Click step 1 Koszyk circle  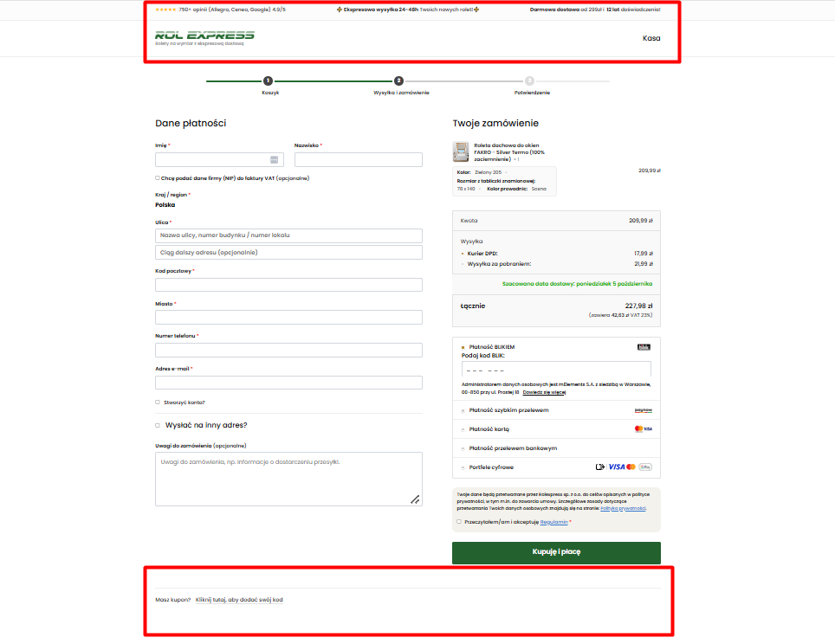pyautogui.click(x=268, y=80)
